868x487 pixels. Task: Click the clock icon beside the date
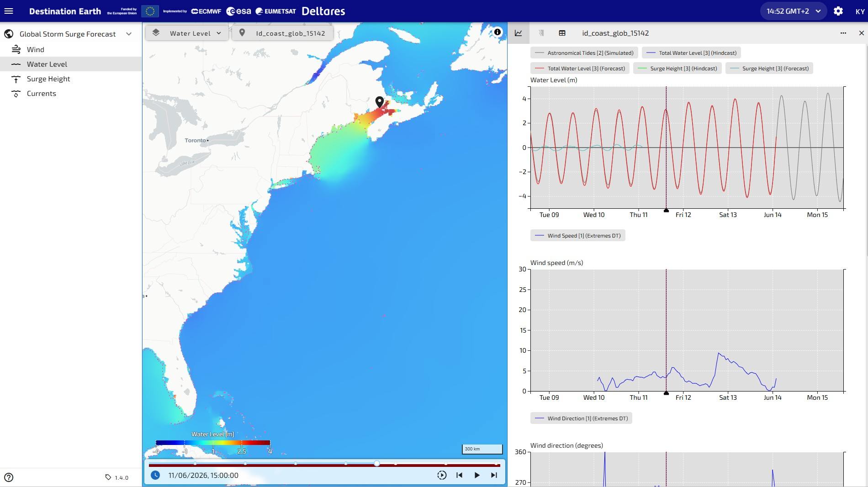[x=155, y=475]
